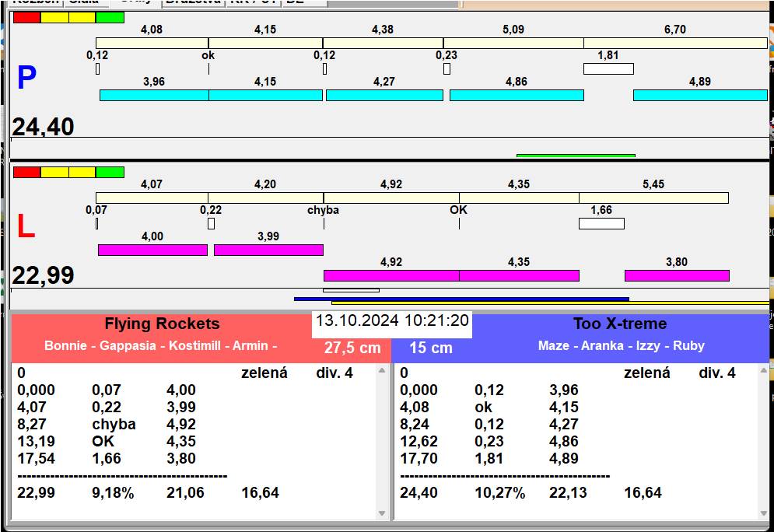Click 'ok' in Too X-treme results list
This screenshot has height=532, width=774.
(x=483, y=408)
